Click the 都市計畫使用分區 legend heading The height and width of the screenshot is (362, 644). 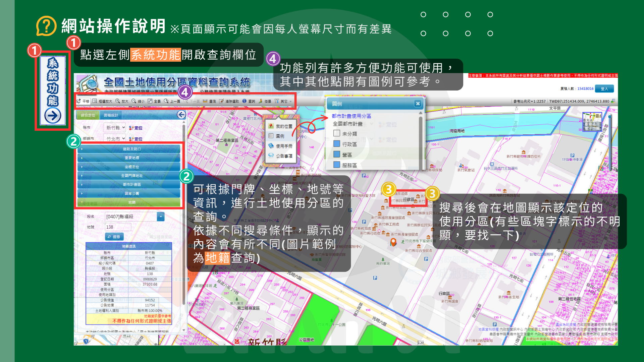[351, 116]
